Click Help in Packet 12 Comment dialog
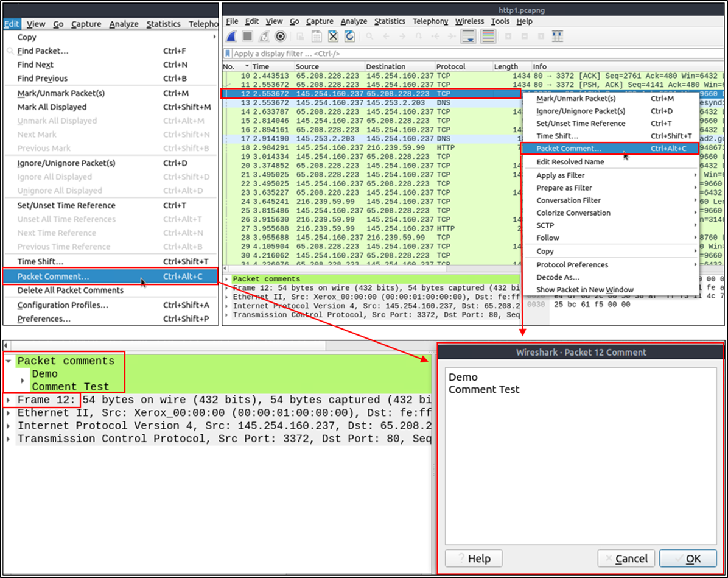Screen dimensions: 728x578 point(474,559)
